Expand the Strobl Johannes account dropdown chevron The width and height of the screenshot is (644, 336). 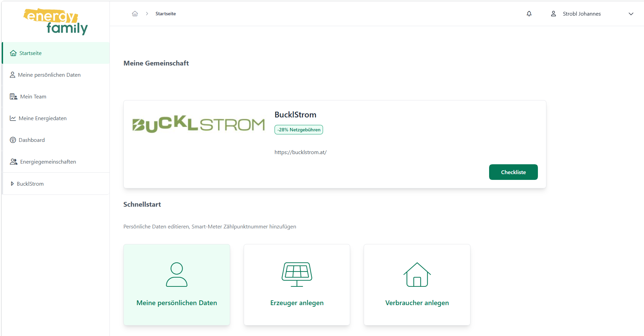631,14
